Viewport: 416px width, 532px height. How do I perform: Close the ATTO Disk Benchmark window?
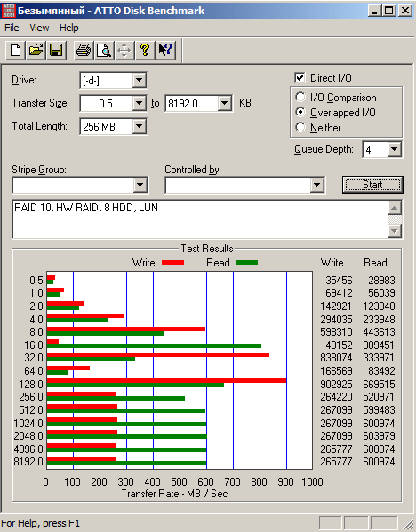(405, 11)
